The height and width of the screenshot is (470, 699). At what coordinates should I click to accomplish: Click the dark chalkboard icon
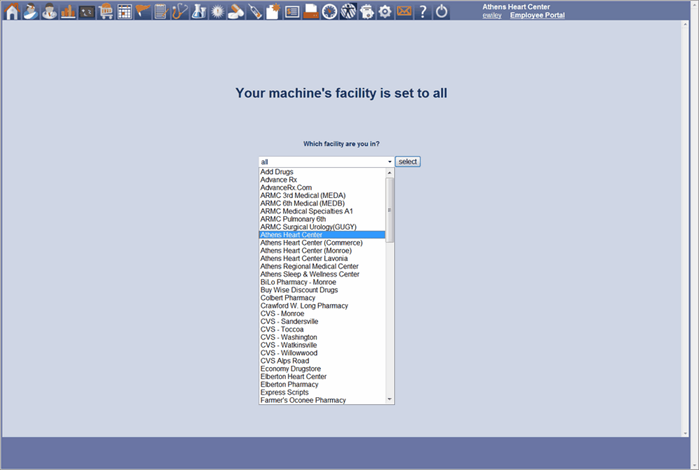pos(87,11)
